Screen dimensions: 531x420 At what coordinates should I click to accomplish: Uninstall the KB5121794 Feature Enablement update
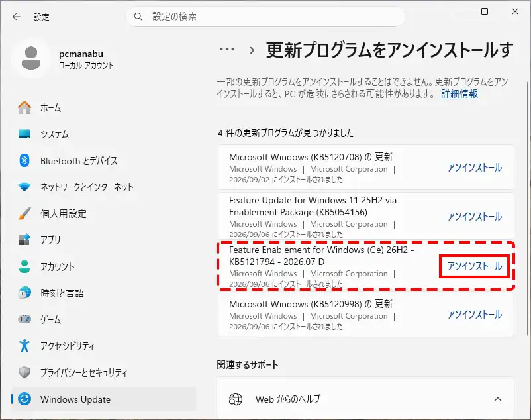[475, 266]
